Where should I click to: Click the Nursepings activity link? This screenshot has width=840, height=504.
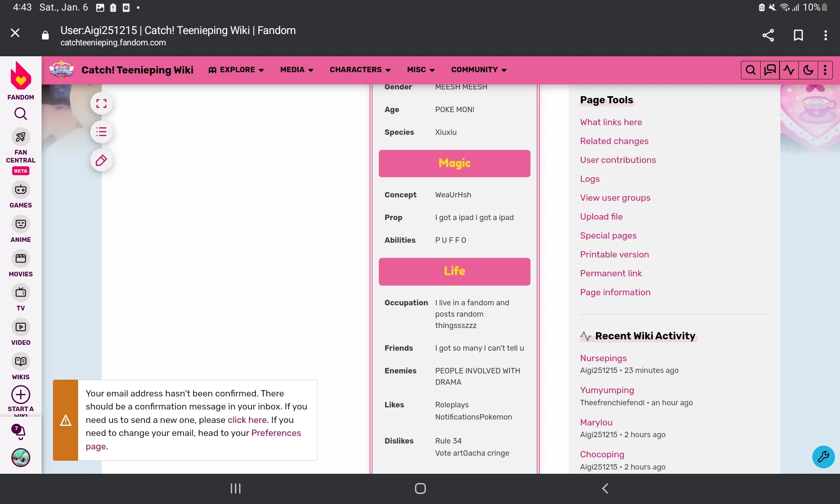point(603,358)
